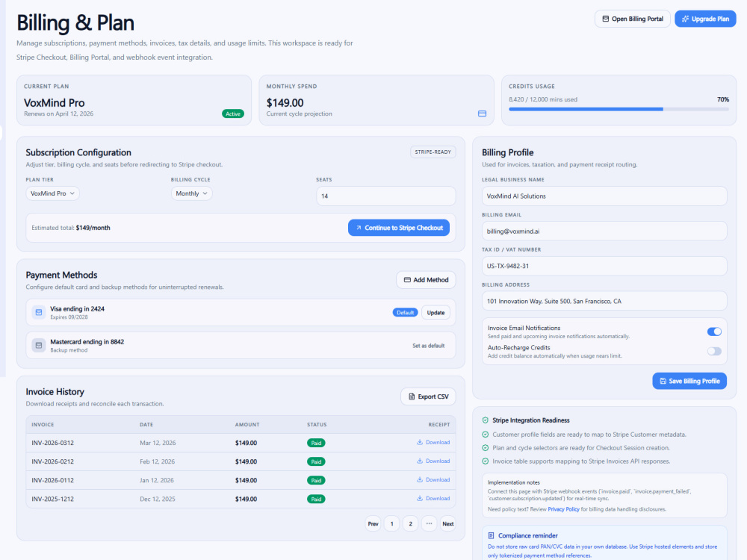This screenshot has width=747, height=560.
Task: Click the Mastercard card icon
Action: 39,345
